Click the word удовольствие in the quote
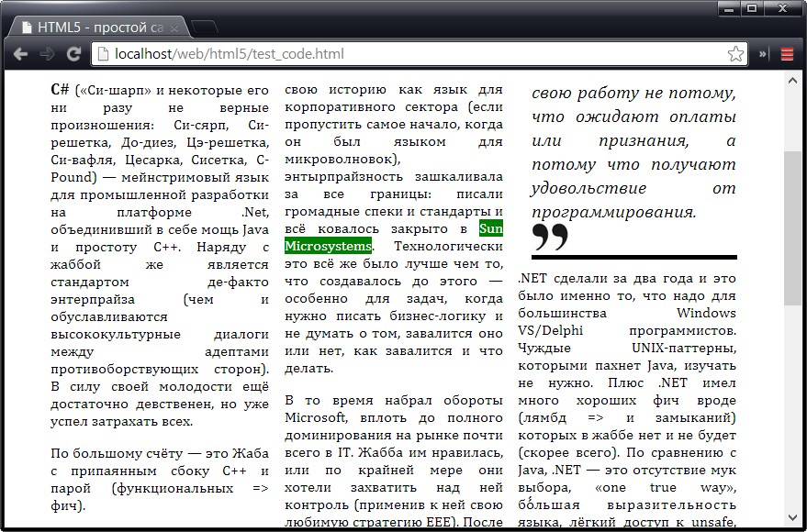This screenshot has height=532, width=807. (588, 188)
